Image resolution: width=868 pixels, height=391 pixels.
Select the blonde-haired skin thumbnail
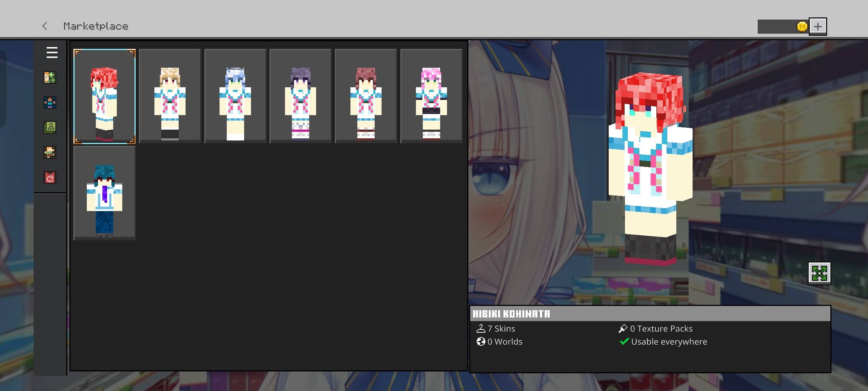tap(170, 96)
